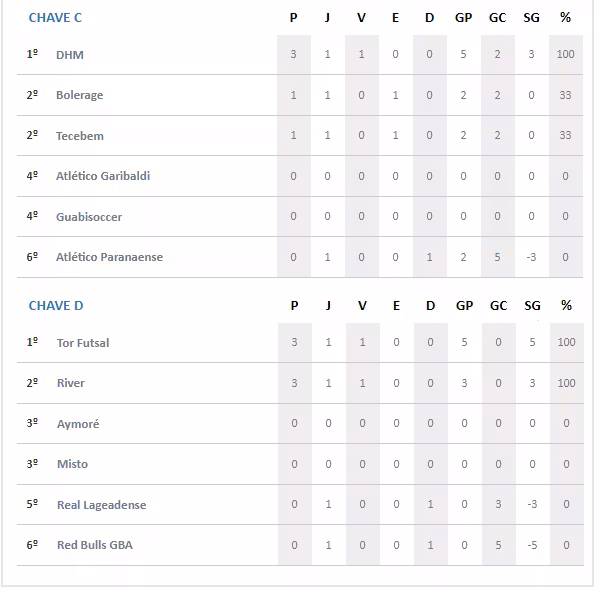Screen dimensions: 600x592
Task: Click the Guabisoccer team name
Action: tap(89, 217)
